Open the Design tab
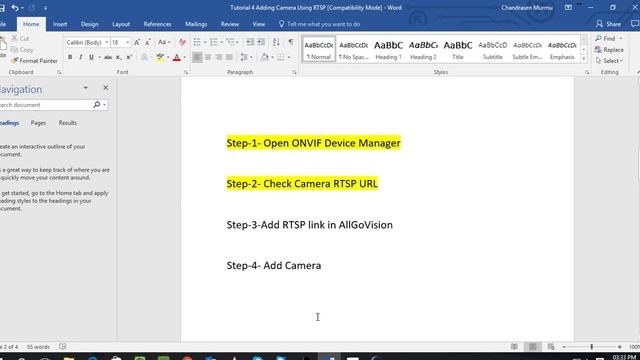640x360 pixels. pos(89,24)
